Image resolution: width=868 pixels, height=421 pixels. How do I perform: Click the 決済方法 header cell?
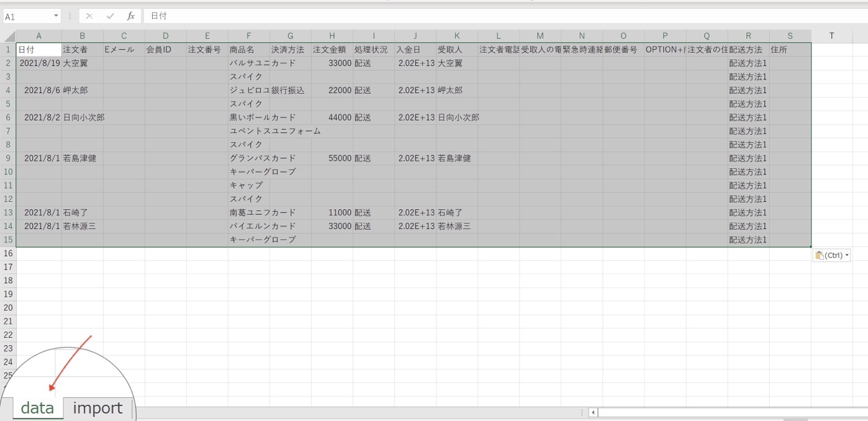(291, 50)
